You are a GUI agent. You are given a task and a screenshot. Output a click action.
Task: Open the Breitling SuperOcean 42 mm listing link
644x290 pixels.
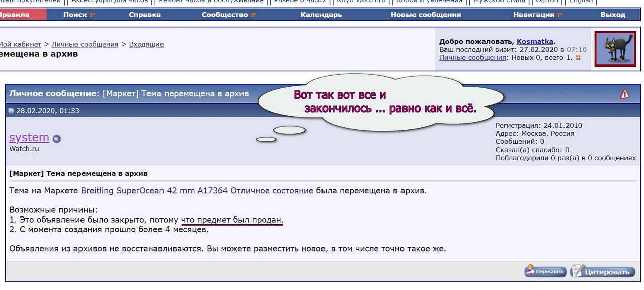click(x=197, y=191)
